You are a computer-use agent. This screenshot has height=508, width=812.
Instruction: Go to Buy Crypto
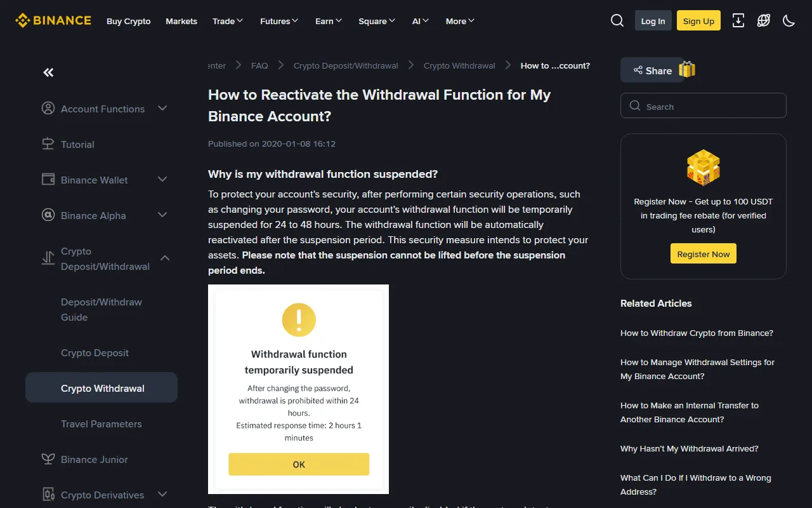(129, 21)
